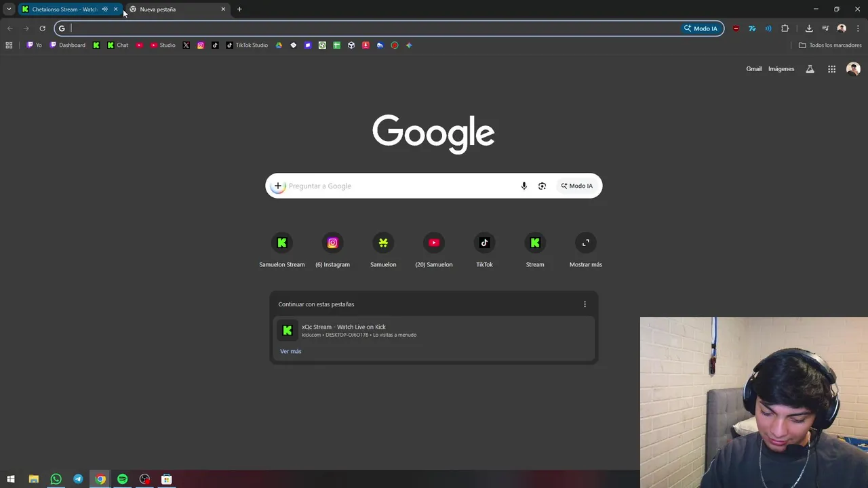This screenshot has width=868, height=488.
Task: Open the Yo Twitch bookmark
Action: [34, 45]
